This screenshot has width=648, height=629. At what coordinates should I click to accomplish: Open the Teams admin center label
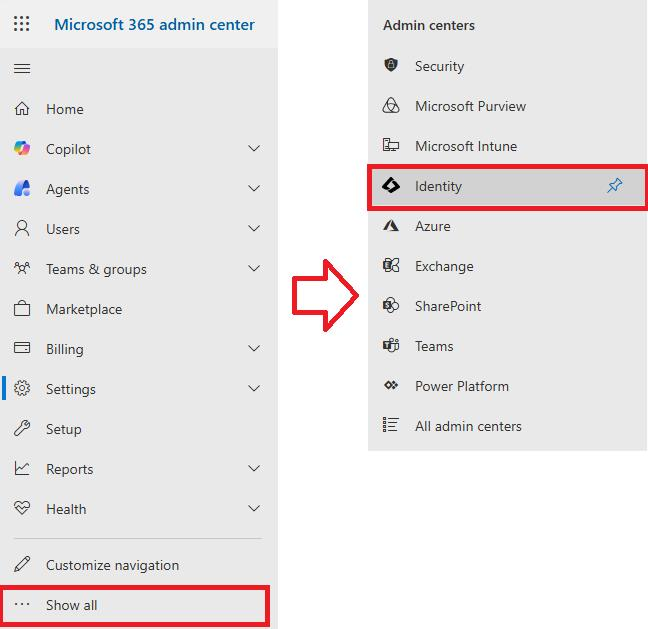click(434, 346)
